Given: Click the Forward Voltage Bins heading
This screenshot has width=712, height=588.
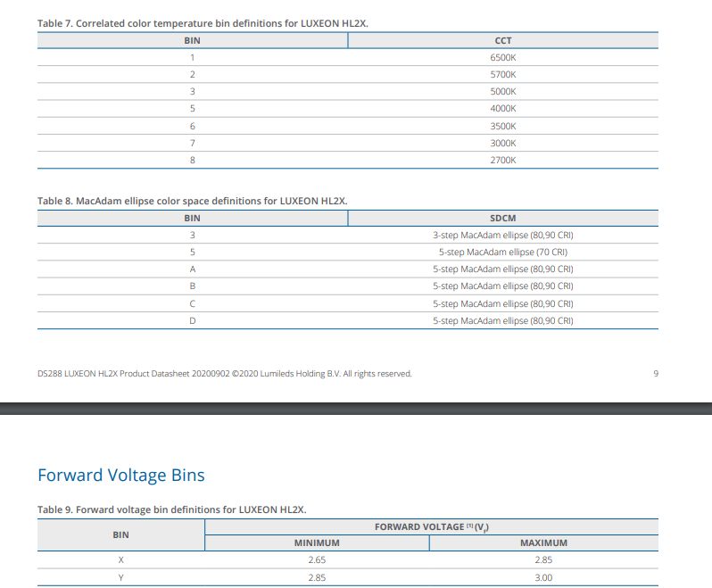Looking at the screenshot, I should point(120,475).
